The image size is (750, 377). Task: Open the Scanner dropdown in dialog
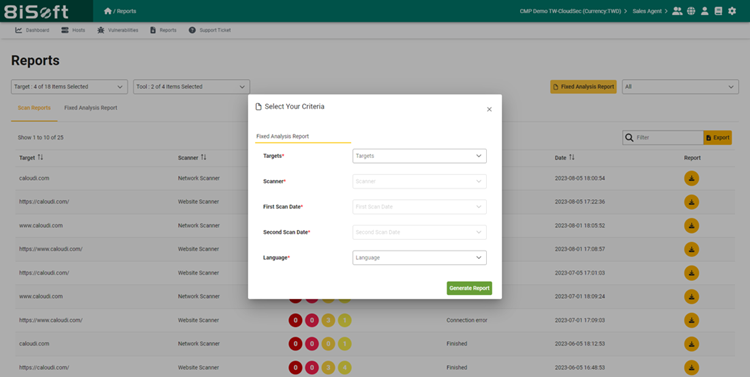419,181
